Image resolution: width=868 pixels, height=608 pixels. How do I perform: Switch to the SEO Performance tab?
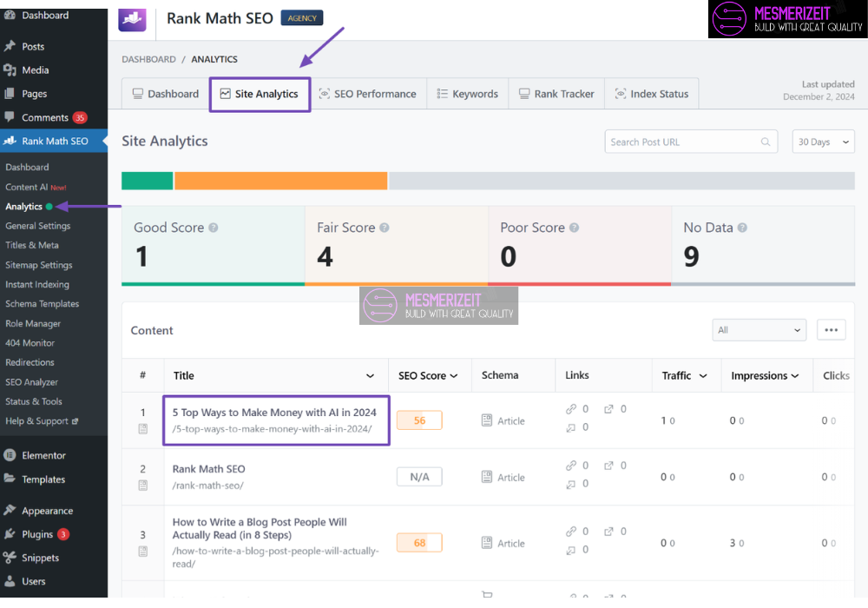tap(367, 94)
